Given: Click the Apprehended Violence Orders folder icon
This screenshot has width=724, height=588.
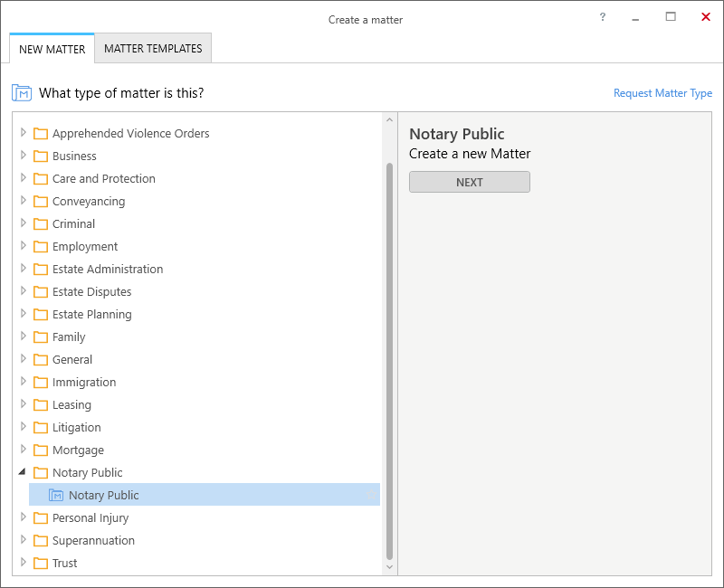Looking at the screenshot, I should coord(41,134).
